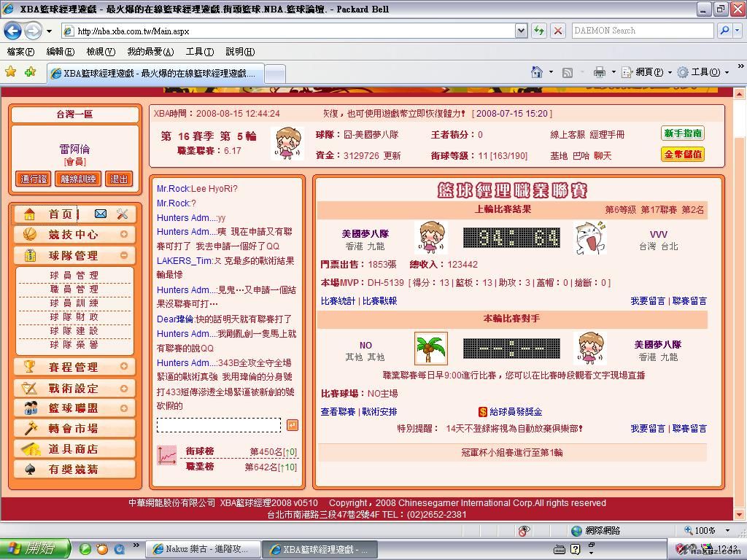Open the 檢視 menu in menu bar
The width and height of the screenshot is (747, 560).
[101, 52]
